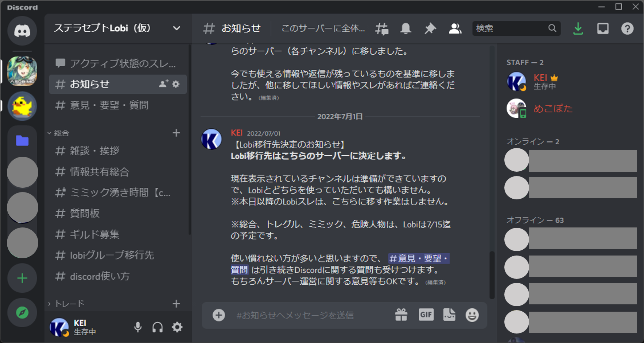The width and height of the screenshot is (644, 343).
Task: Open the ミミック湧き時間 channel
Action: [x=118, y=192]
